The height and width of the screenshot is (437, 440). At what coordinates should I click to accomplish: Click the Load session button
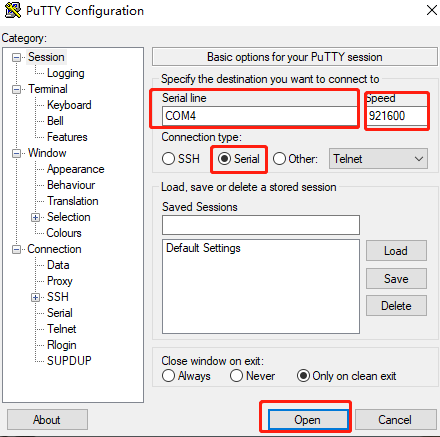396,250
